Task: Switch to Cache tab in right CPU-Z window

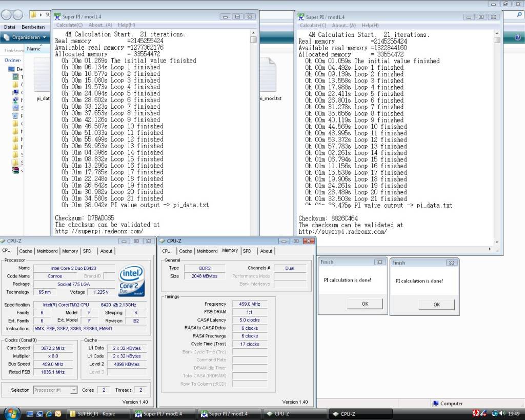Action: point(186,251)
